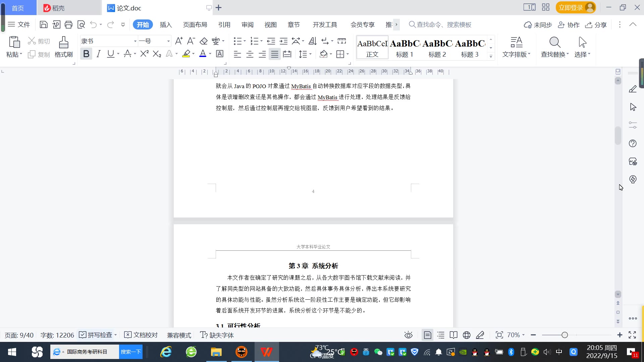Click the superscript X² icon

144,54
